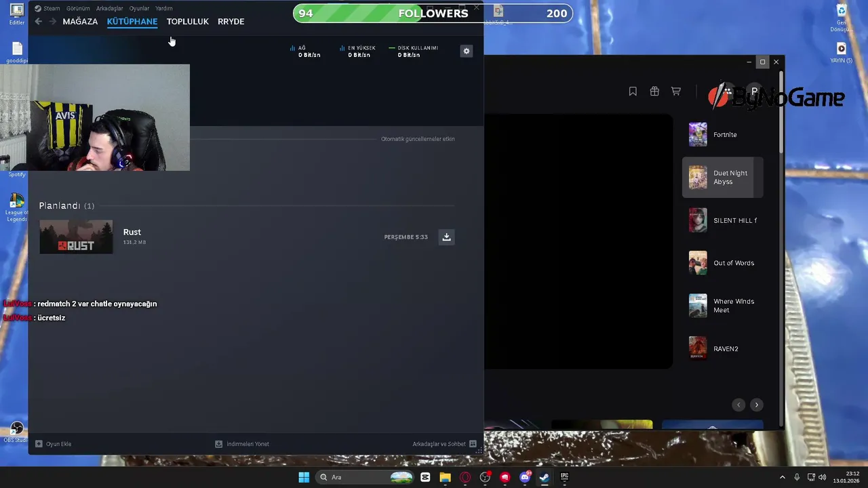Click the wishlist bookmark icon in Epic window
868x488 pixels.
(633, 91)
